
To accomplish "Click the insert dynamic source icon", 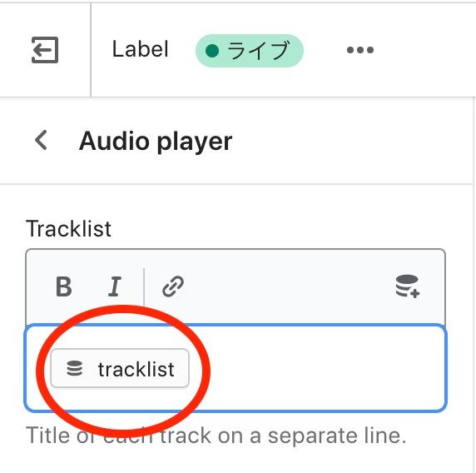I will (x=408, y=286).
